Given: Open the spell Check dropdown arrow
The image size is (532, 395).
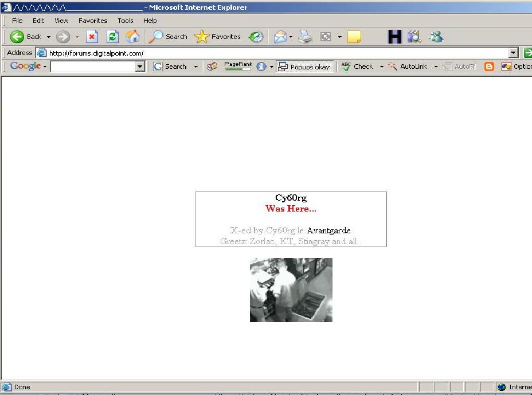Looking at the screenshot, I should [x=381, y=67].
